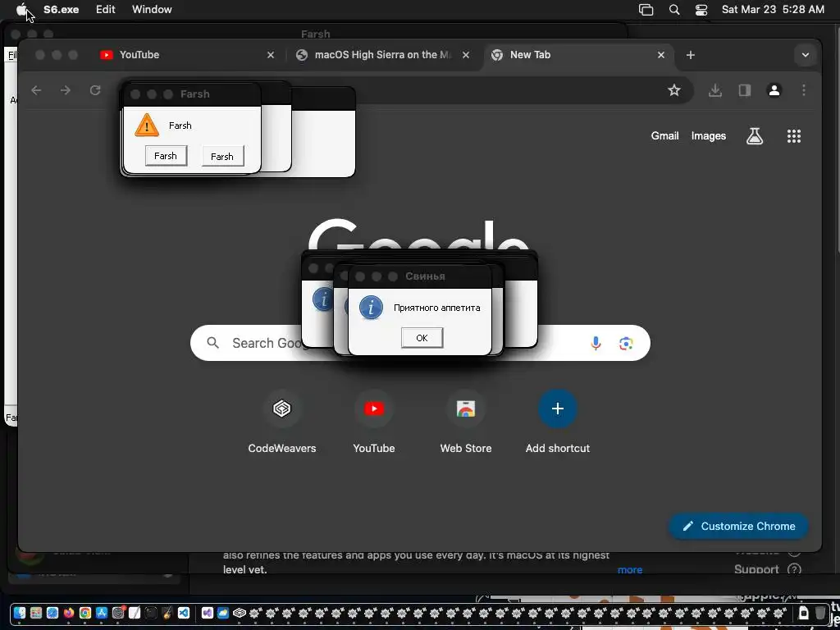Open Chrome downloads
This screenshot has width=840, height=630.
pyautogui.click(x=714, y=90)
